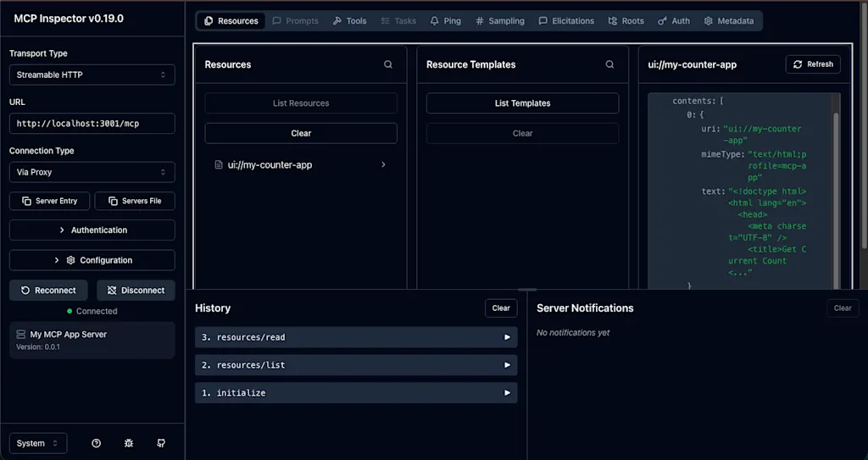Click the URL input field
Screen dimensions: 868x460
click(92, 124)
